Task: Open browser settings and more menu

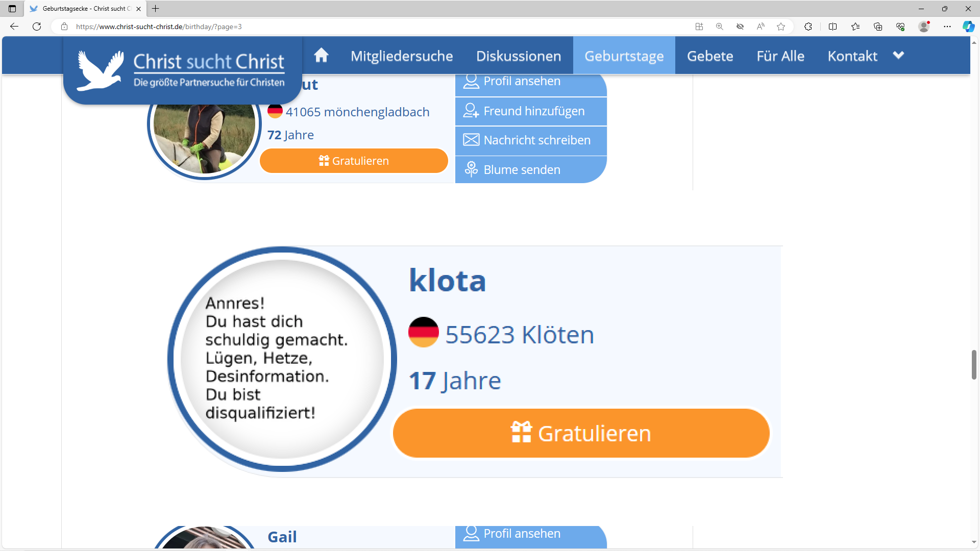Action: (x=947, y=27)
